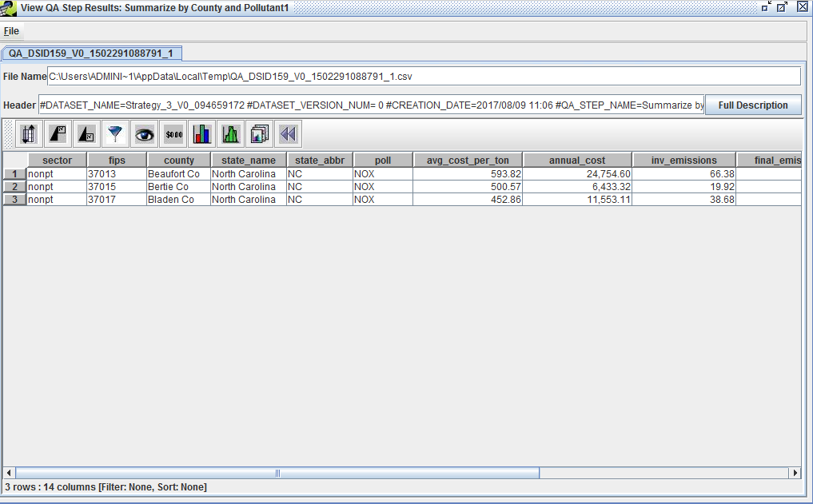Open the column selection tool
The height and width of the screenshot is (504, 813).
28,133
